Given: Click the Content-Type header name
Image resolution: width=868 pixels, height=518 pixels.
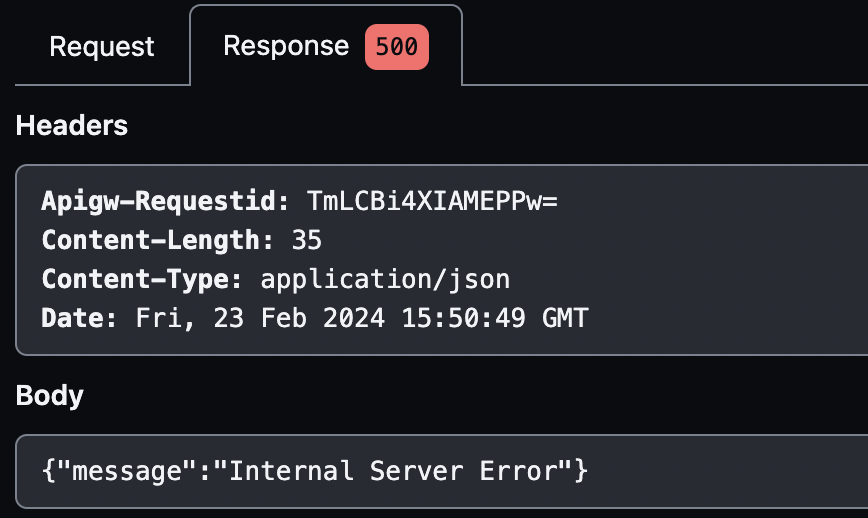Looking at the screenshot, I should [141, 279].
